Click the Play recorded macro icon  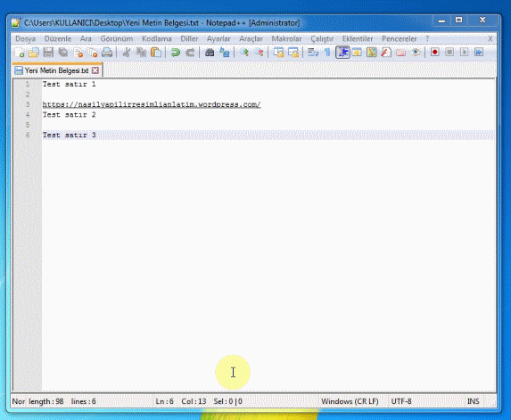click(464, 52)
